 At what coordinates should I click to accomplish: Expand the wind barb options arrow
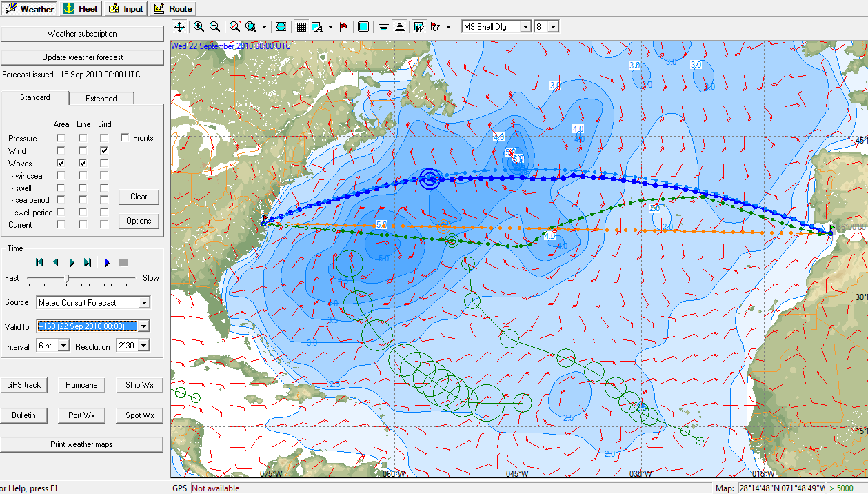448,27
